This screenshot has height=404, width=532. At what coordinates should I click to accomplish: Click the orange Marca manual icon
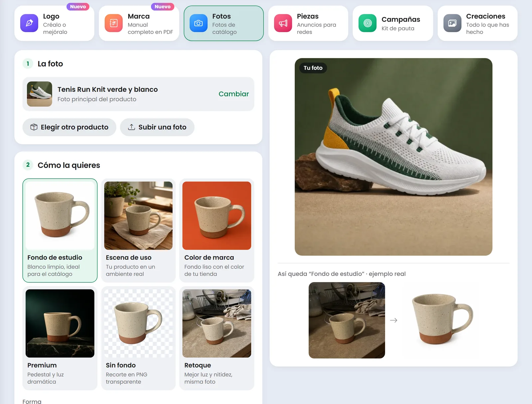click(x=114, y=23)
